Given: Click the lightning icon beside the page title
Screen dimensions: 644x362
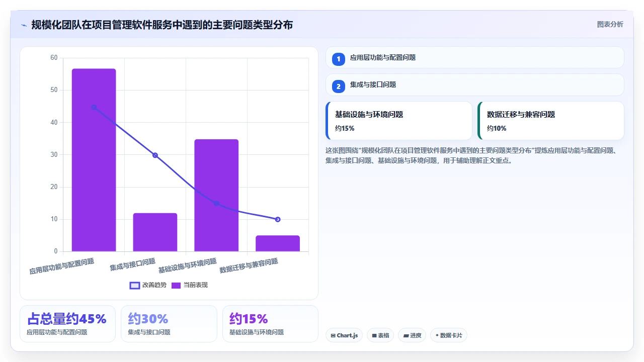Looking at the screenshot, I should [x=24, y=25].
